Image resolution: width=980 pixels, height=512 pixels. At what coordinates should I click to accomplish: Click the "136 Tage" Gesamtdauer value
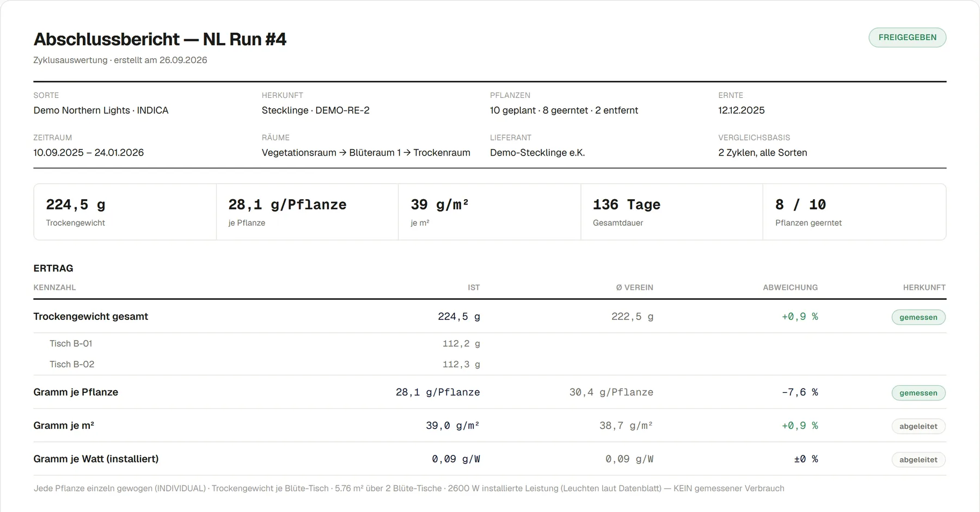click(627, 205)
